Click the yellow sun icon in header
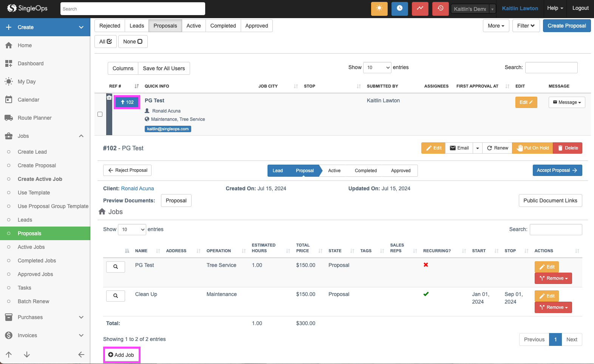The image size is (594, 364). (x=379, y=8)
